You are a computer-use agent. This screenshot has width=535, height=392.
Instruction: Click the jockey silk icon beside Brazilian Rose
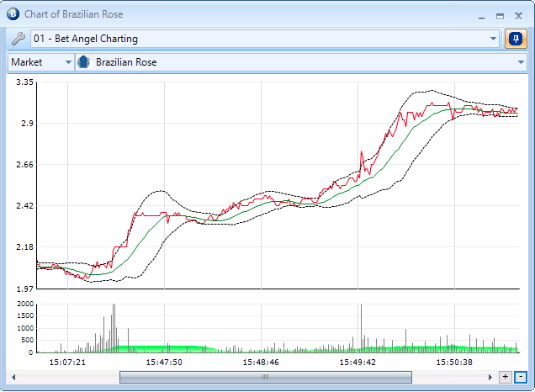coord(84,62)
